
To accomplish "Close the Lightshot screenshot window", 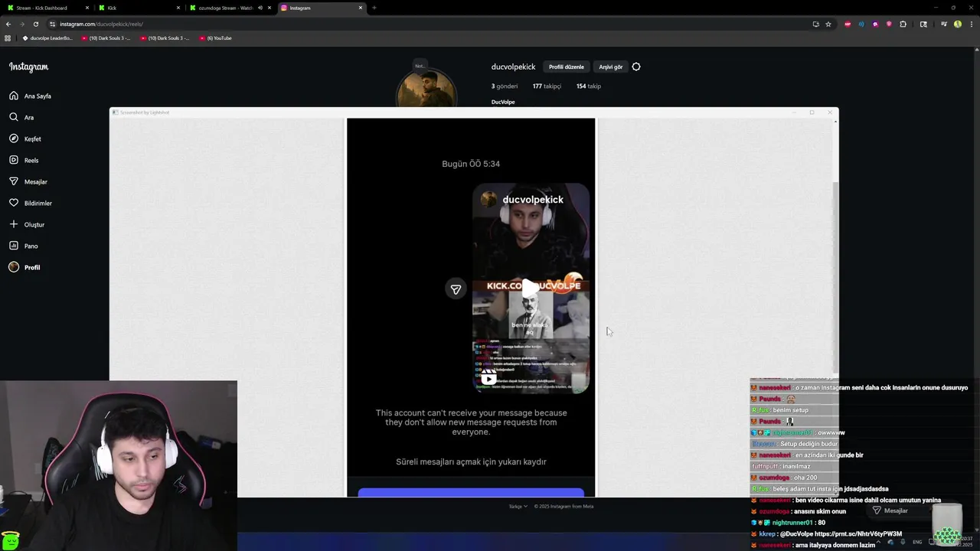I will click(x=829, y=112).
